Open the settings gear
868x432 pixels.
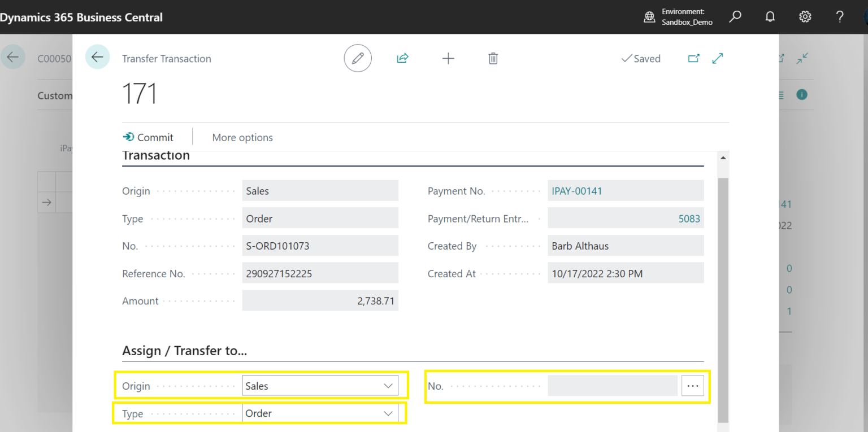(x=805, y=17)
